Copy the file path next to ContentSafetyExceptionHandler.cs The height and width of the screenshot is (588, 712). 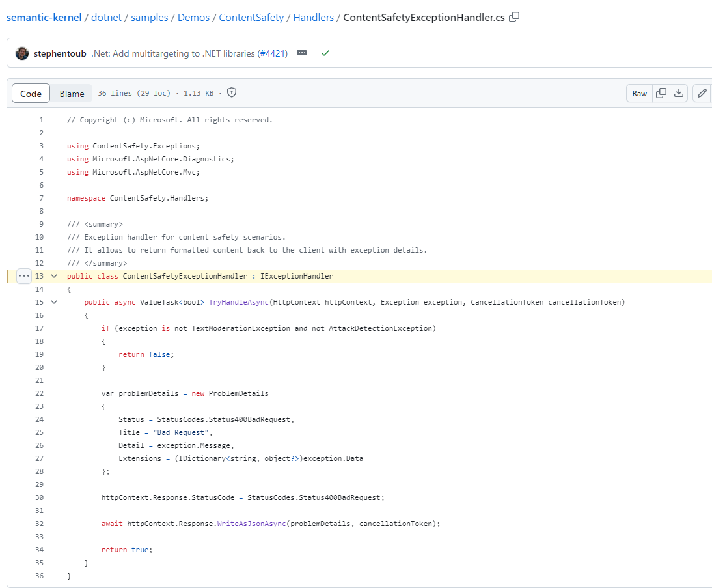click(x=514, y=18)
